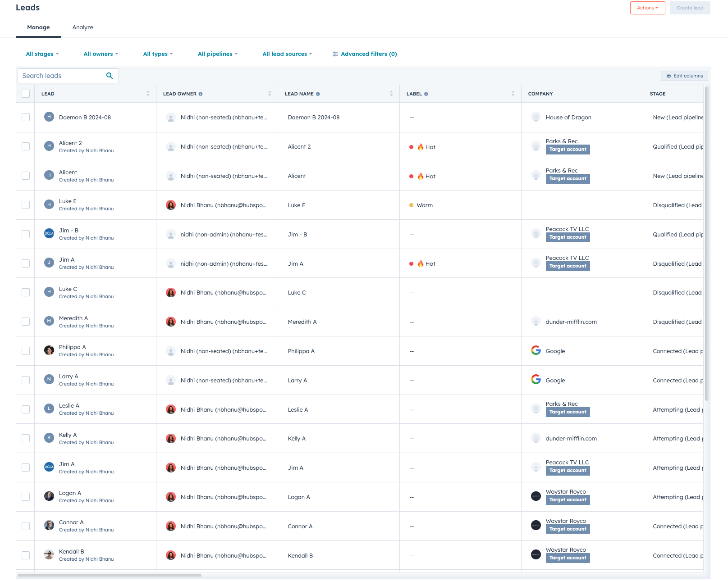This screenshot has width=728, height=581.
Task: Click House of Dragon company icon
Action: pyautogui.click(x=536, y=117)
